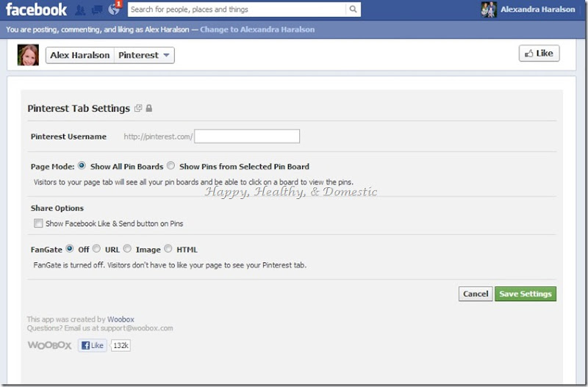Click the search magnifier button
This screenshot has width=588, height=387.
(353, 10)
